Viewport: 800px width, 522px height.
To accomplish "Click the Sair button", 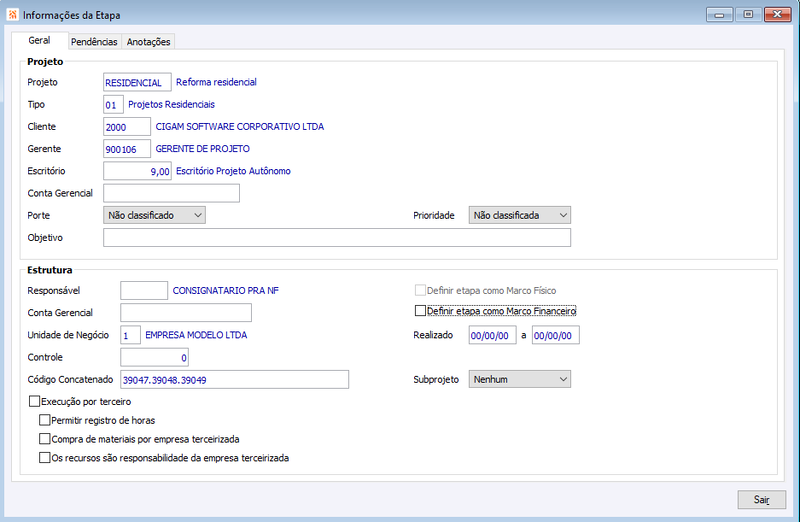I will click(762, 500).
